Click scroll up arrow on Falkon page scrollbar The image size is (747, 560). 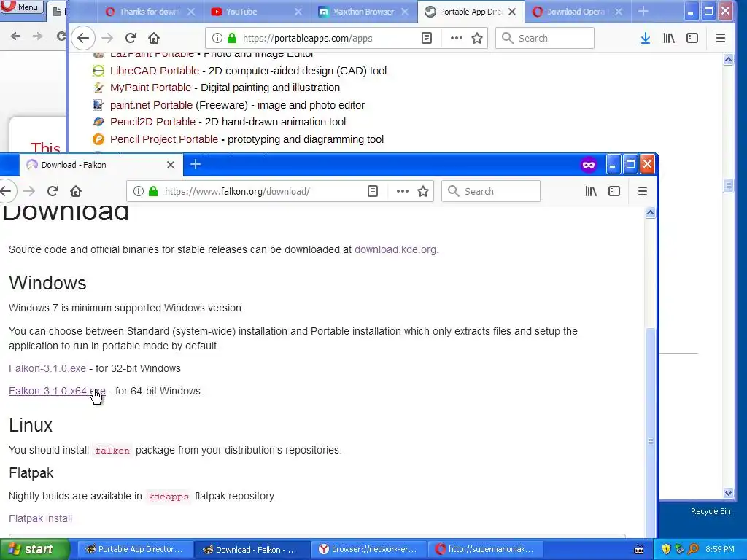coord(650,213)
